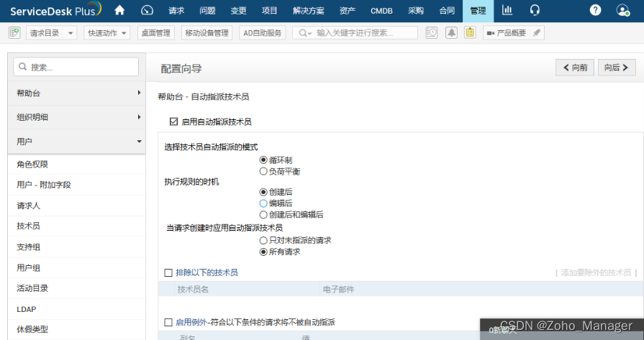Focus the sidebar 搜索 field
Screen dimensions: 644x340
click(76, 67)
